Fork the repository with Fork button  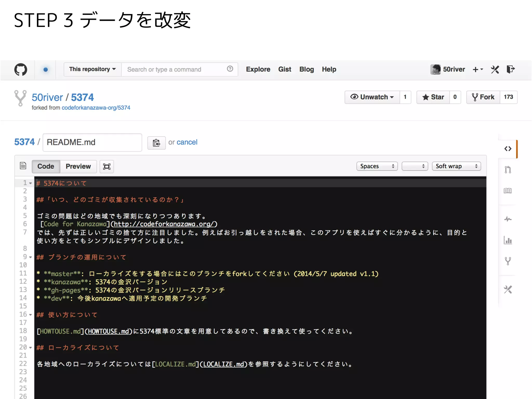tap(483, 97)
